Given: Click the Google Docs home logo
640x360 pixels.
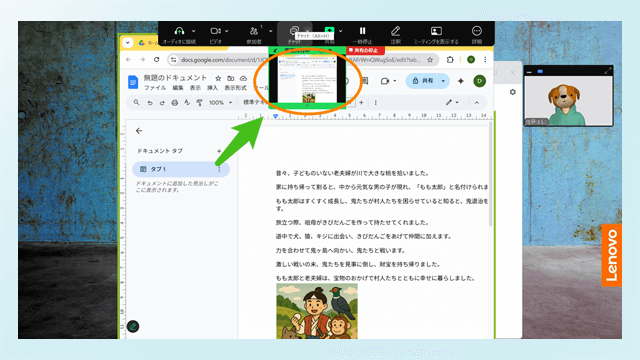Looking at the screenshot, I should point(133,82).
